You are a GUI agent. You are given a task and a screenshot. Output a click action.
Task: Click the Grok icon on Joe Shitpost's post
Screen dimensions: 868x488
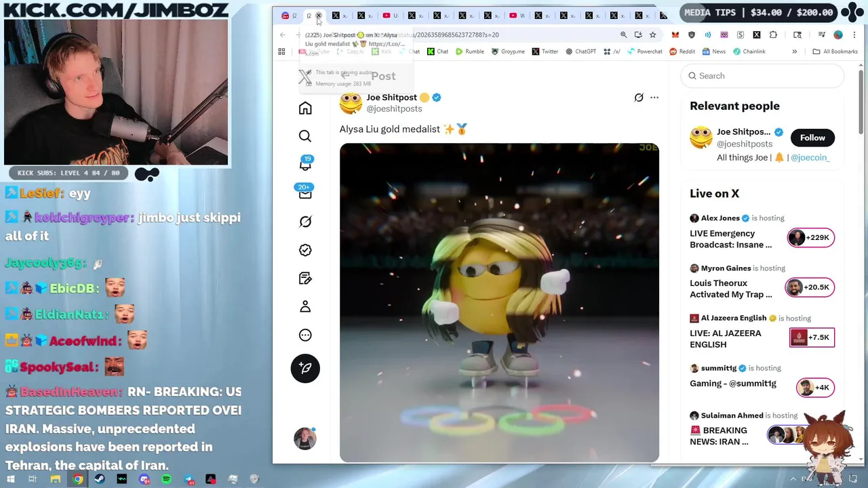coord(639,98)
